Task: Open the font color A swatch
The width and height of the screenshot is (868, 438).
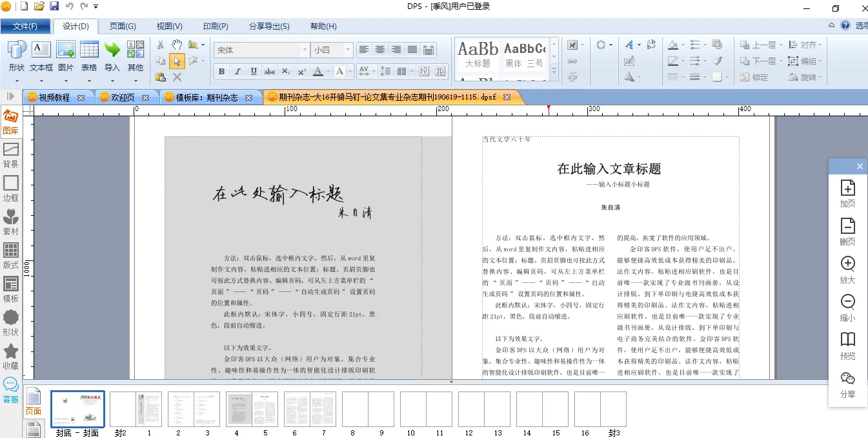Action: pos(318,72)
